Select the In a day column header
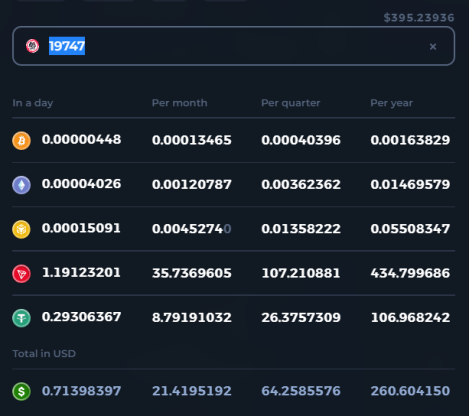Viewport: 469px width, 416px height. point(33,103)
